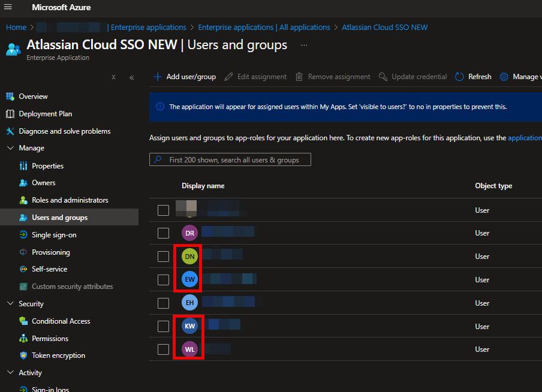Open more options ellipsis beside page title
Image resolution: width=542 pixels, height=392 pixels.
tap(304, 46)
